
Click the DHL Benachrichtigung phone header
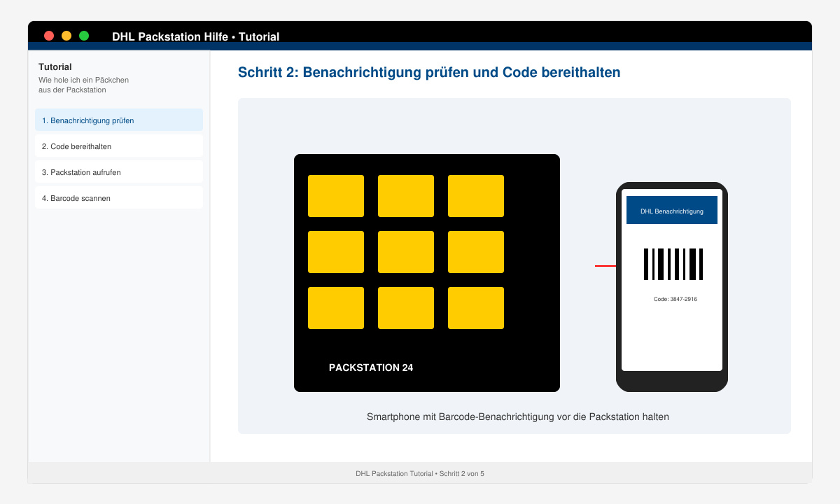(672, 210)
